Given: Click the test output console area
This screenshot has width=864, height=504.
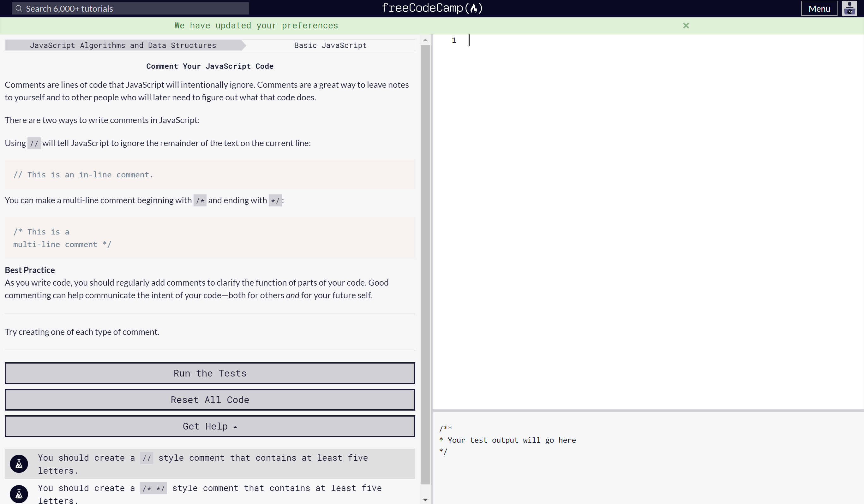Looking at the screenshot, I should coord(648,457).
